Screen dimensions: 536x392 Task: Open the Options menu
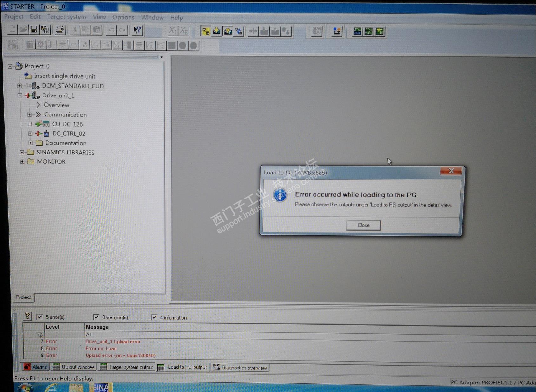click(x=123, y=17)
